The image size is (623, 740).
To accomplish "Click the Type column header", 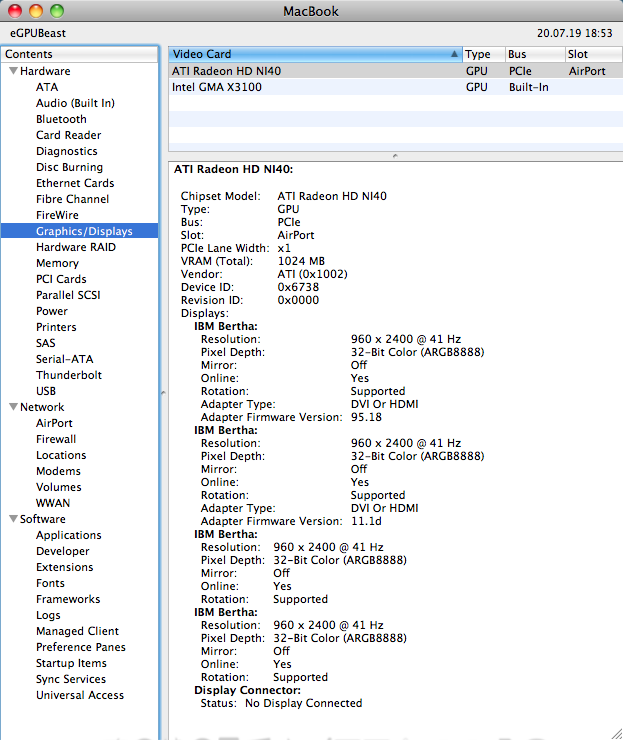I will pos(484,54).
